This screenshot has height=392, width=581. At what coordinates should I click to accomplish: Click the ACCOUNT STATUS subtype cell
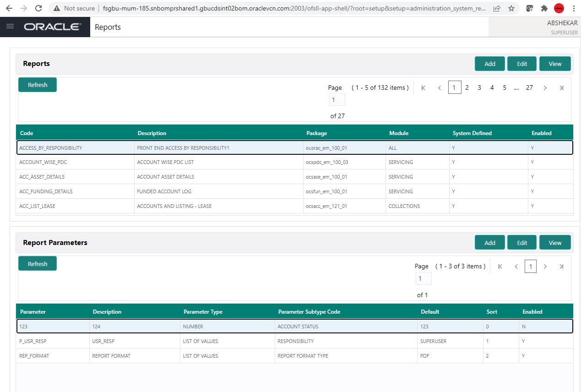346,327
